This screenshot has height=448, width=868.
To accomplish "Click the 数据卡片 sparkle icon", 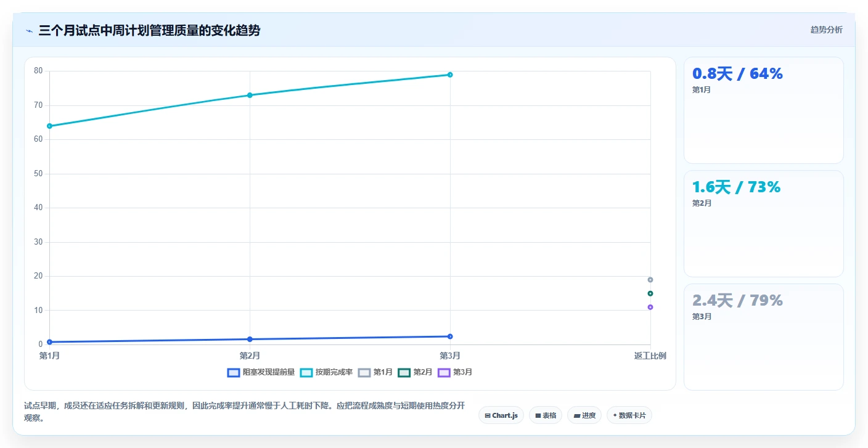I will [x=615, y=415].
